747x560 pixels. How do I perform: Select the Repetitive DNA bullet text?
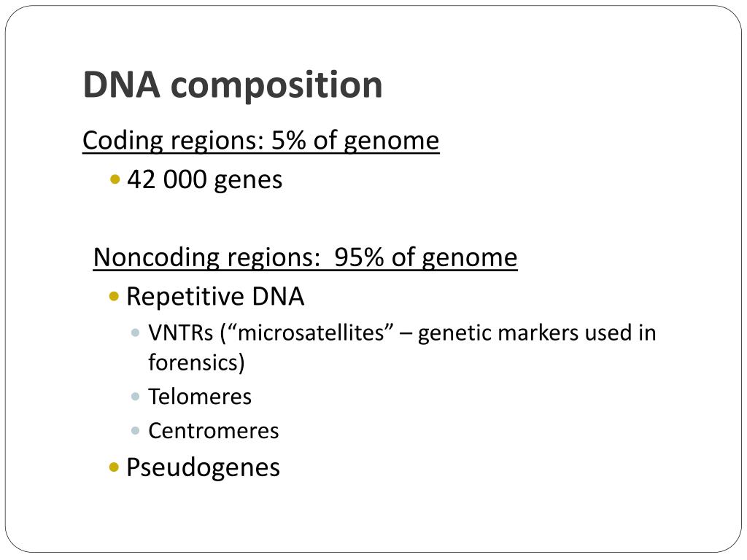pos(215,296)
